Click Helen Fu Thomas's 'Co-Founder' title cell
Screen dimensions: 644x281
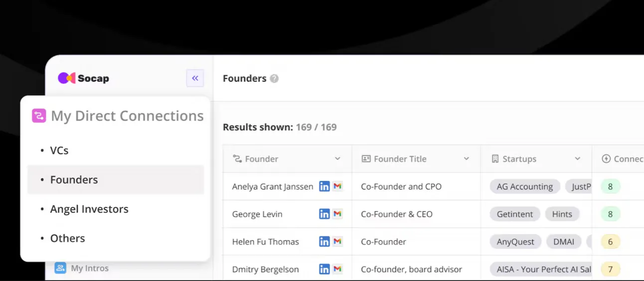click(383, 242)
